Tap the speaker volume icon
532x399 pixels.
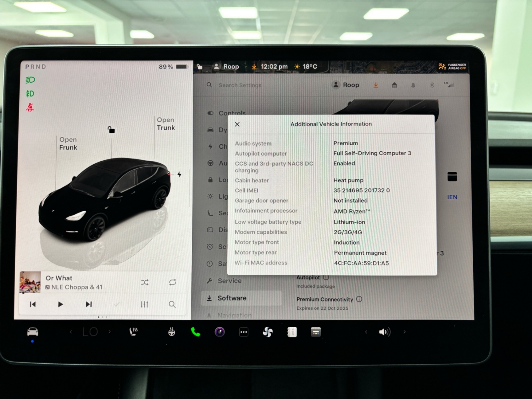[385, 332]
